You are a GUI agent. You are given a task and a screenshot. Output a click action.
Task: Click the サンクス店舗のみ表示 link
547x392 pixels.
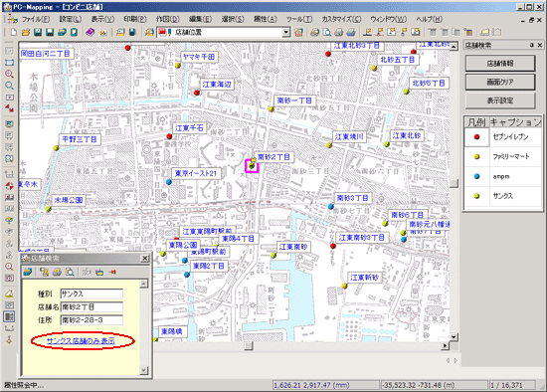(x=81, y=341)
